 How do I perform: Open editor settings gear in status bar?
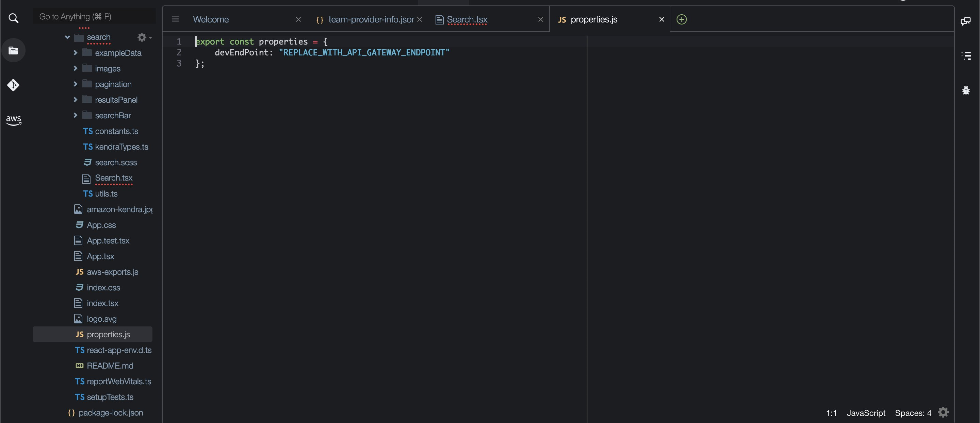click(943, 412)
